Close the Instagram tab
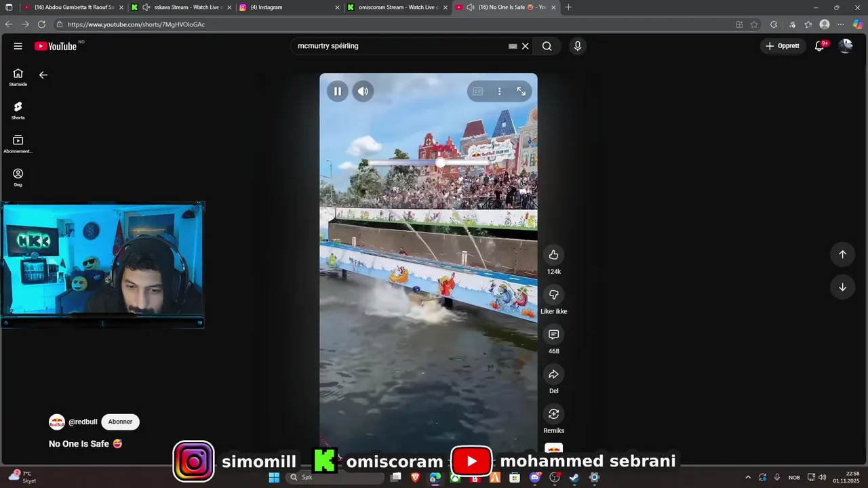This screenshot has height=488, width=868. (338, 7)
